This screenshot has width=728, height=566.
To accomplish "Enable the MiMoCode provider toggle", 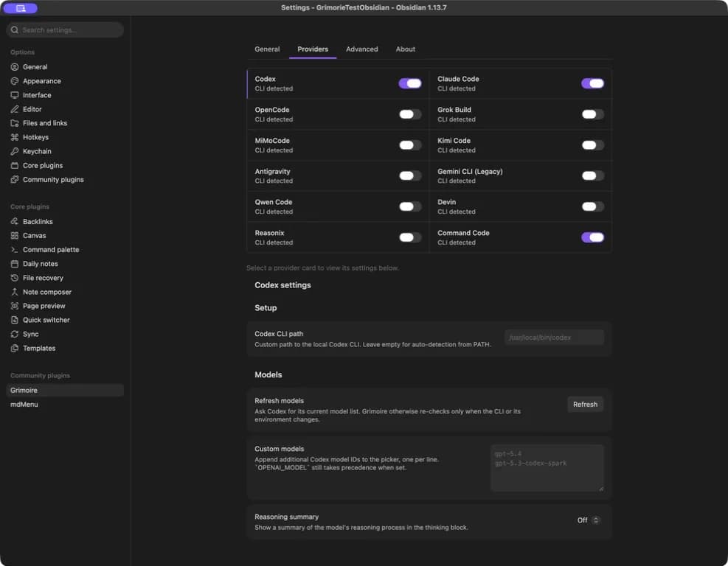I will pyautogui.click(x=410, y=145).
